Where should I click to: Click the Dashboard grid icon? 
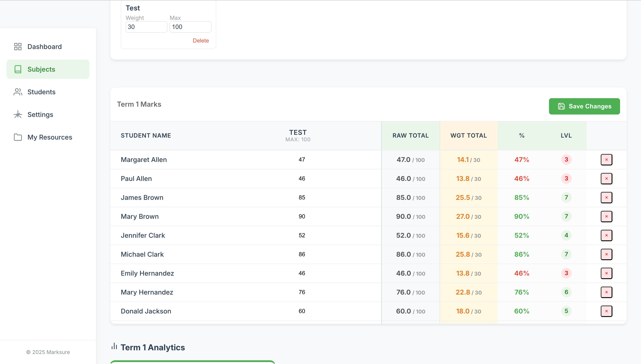pyautogui.click(x=18, y=47)
